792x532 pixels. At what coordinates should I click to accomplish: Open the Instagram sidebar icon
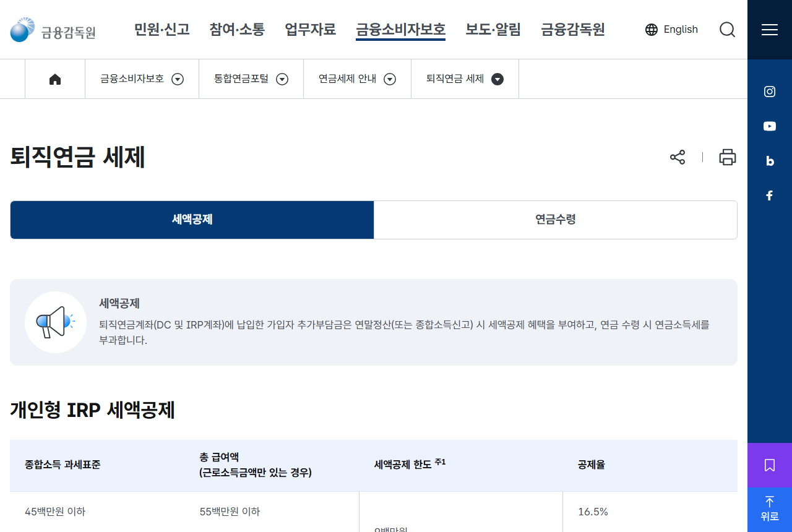(x=770, y=92)
